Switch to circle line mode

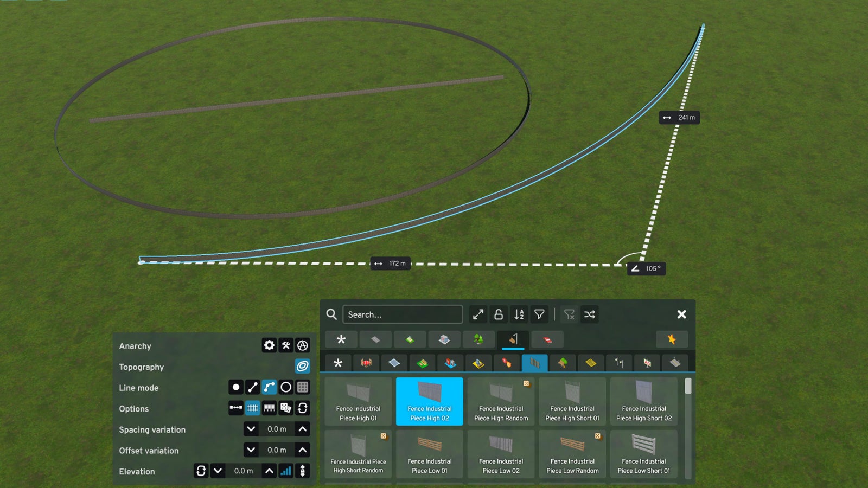(x=286, y=387)
